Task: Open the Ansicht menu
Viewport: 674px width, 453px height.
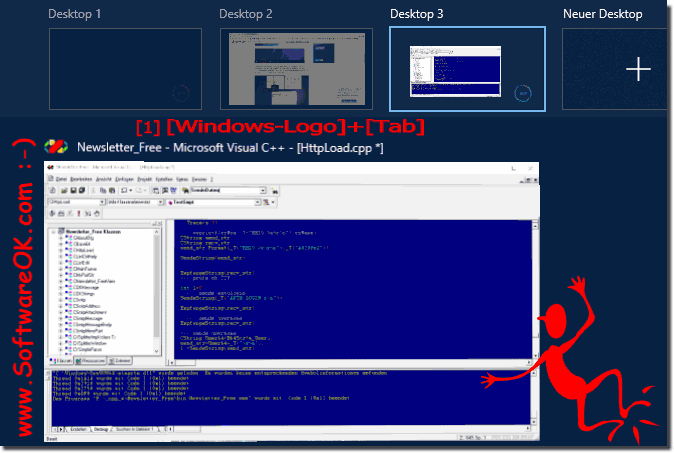Action: tap(104, 179)
